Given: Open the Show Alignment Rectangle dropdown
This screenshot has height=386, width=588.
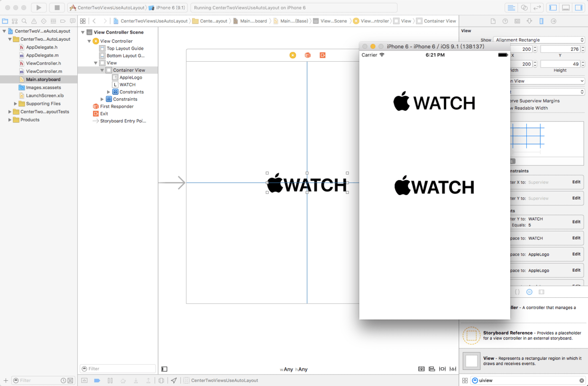Looking at the screenshot, I should (x=539, y=40).
